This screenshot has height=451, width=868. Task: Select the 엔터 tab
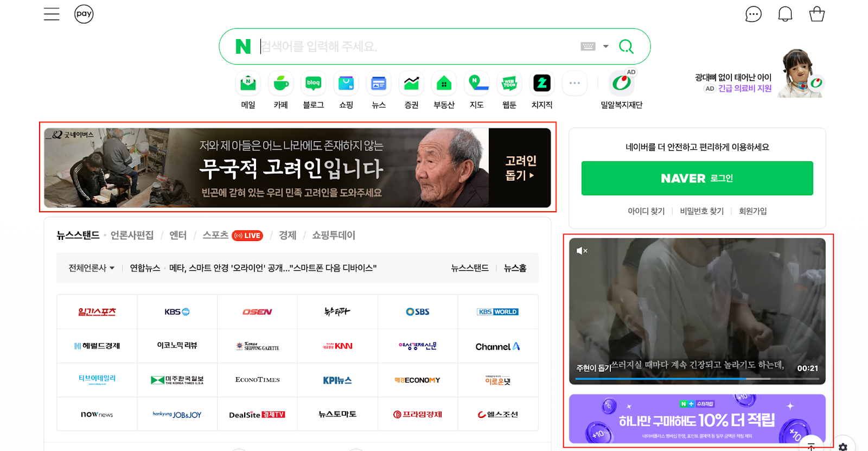pos(178,235)
